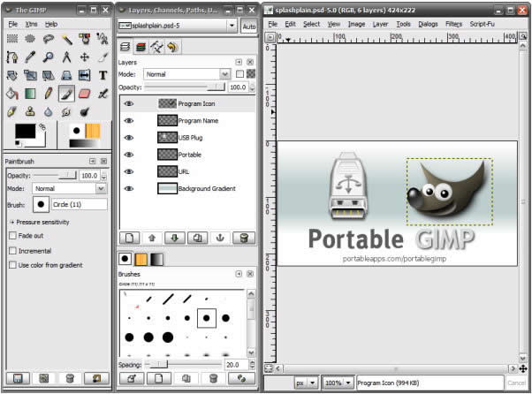
Task: Hide the Background Gradient layer
Action: (x=129, y=188)
